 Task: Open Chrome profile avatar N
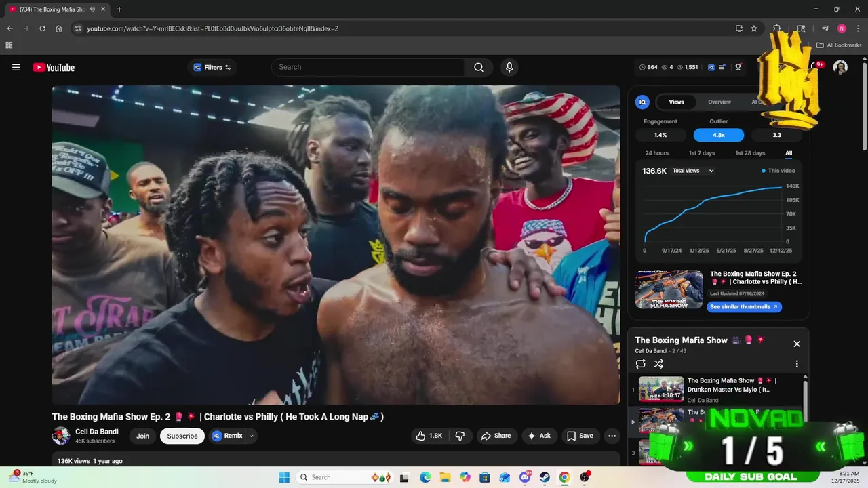tap(842, 28)
